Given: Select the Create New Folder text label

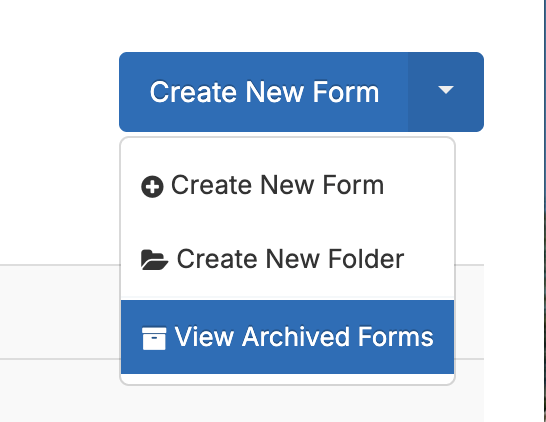Looking at the screenshot, I should [x=290, y=259].
